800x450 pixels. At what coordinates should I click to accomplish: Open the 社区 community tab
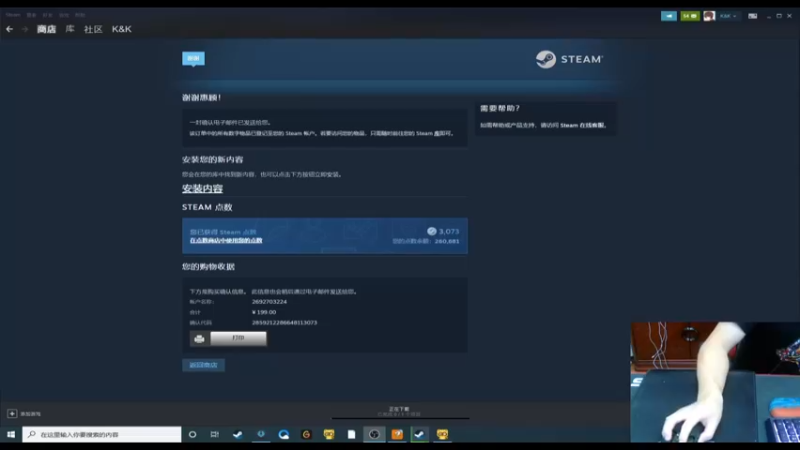(93, 29)
